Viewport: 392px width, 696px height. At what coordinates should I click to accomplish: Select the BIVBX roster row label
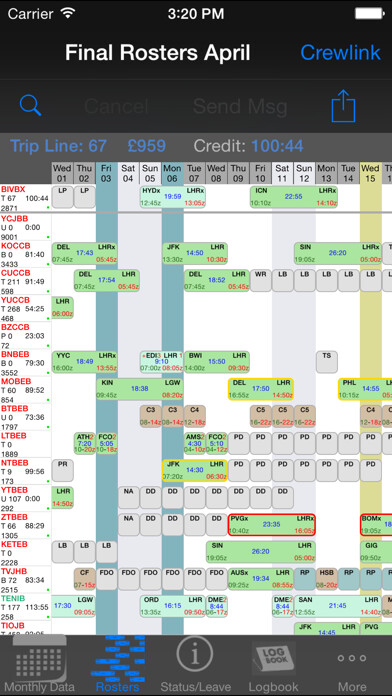coord(25,198)
